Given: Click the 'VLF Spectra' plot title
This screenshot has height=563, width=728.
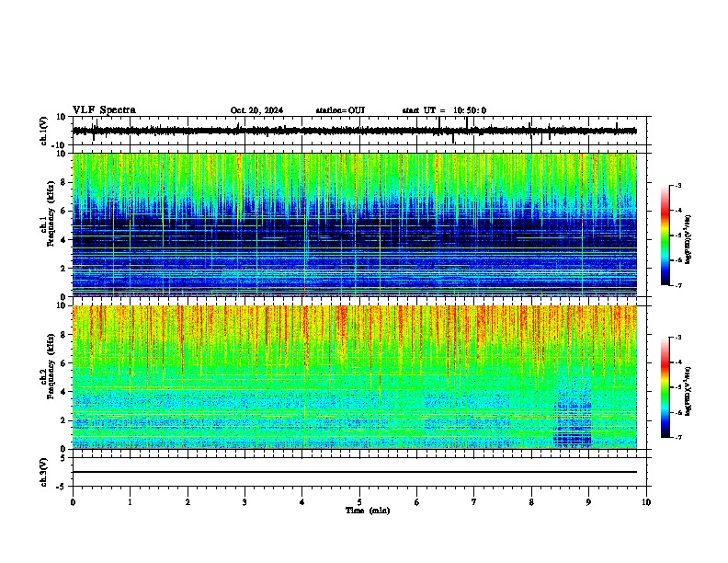Looking at the screenshot, I should (x=104, y=109).
